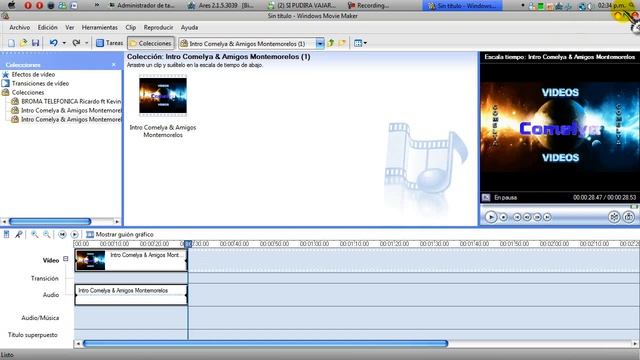Screen dimensions: 640x360
Task: Open the views dropdown button
Action: tap(360, 43)
